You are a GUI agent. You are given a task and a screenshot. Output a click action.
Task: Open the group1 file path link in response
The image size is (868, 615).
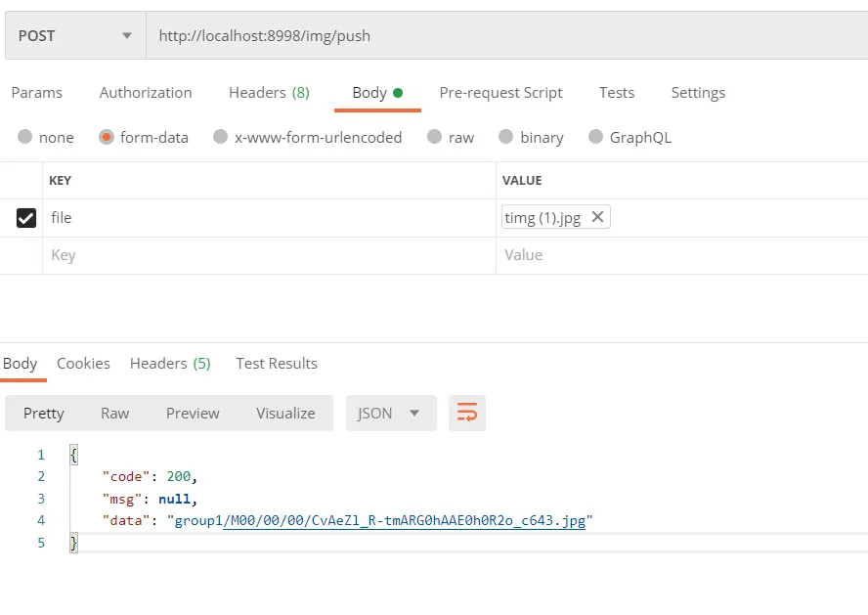381,521
